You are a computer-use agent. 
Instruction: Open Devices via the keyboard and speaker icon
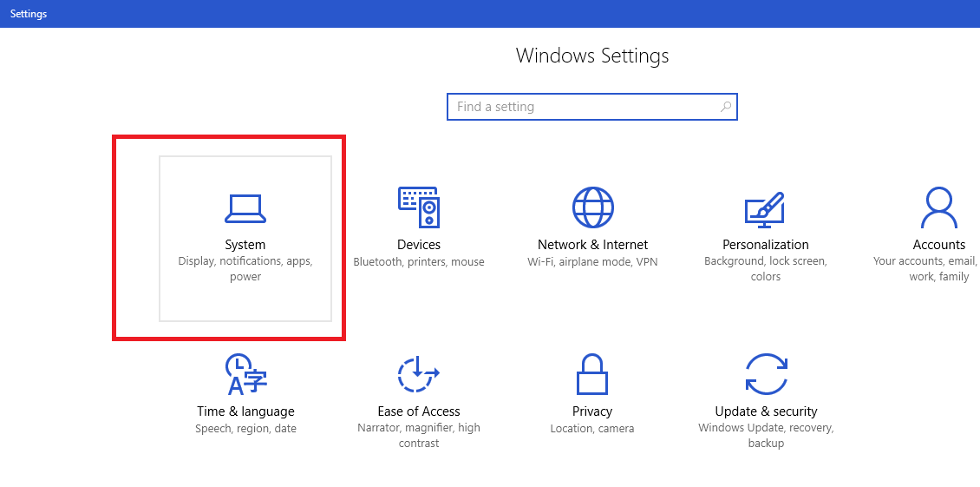(419, 207)
